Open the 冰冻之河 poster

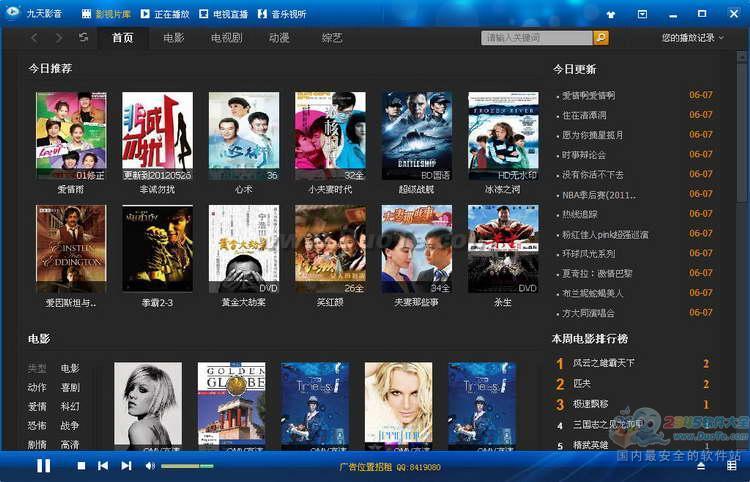coord(503,136)
